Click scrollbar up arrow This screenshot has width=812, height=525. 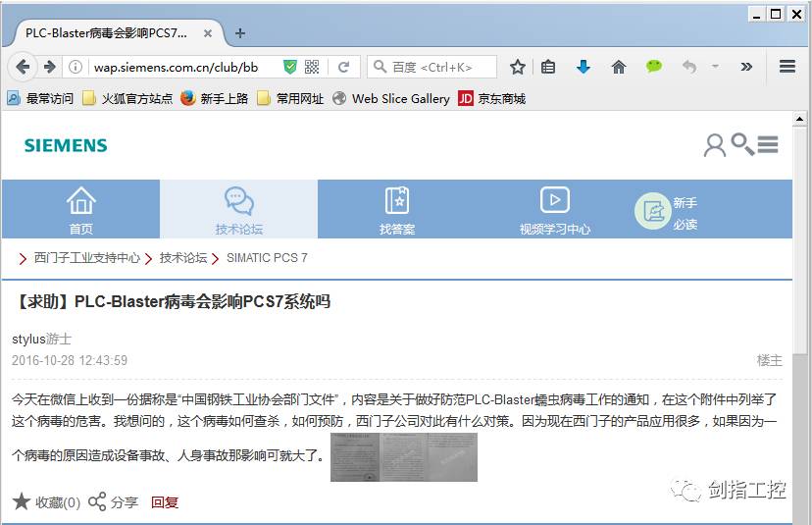click(x=800, y=119)
